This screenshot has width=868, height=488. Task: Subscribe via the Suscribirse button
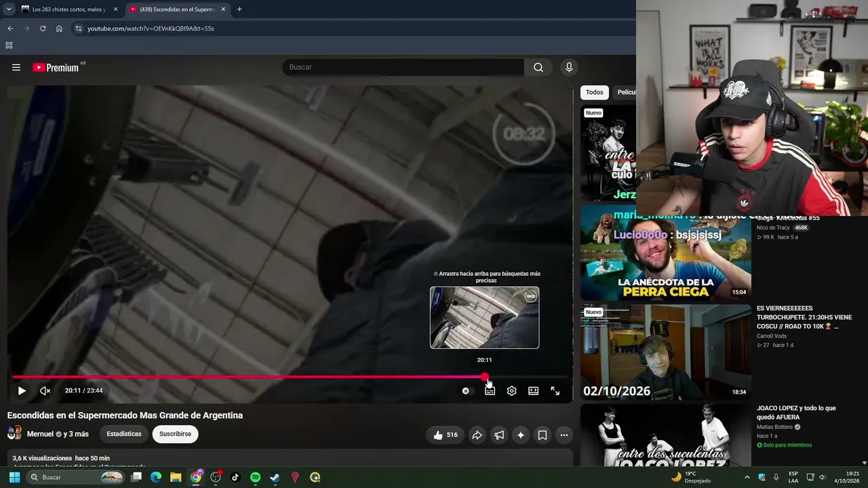[175, 434]
